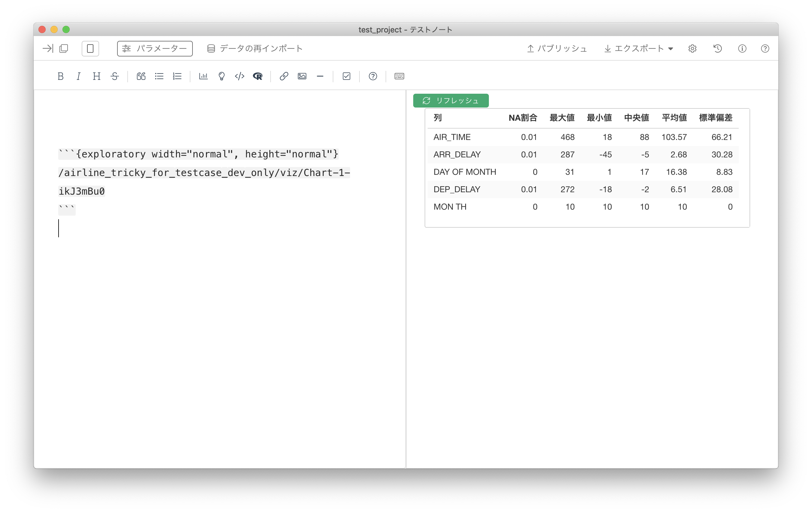The width and height of the screenshot is (812, 513).
Task: Click the NA割合 column header
Action: (523, 118)
